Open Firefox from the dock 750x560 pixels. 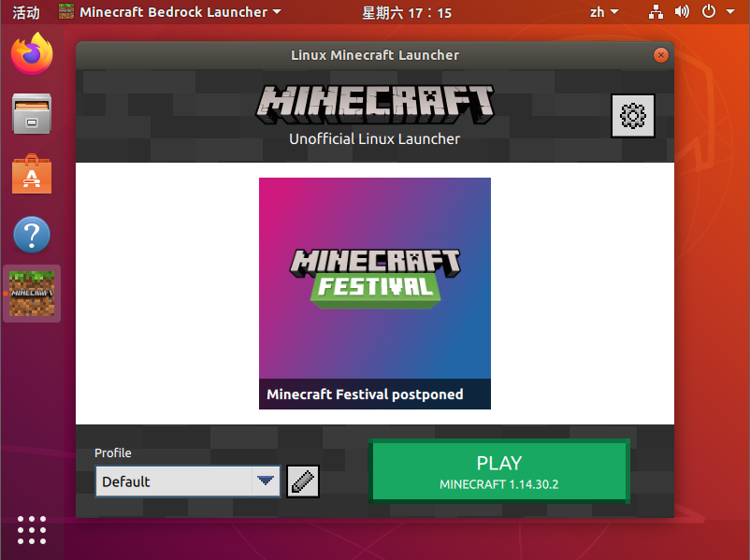(x=32, y=53)
